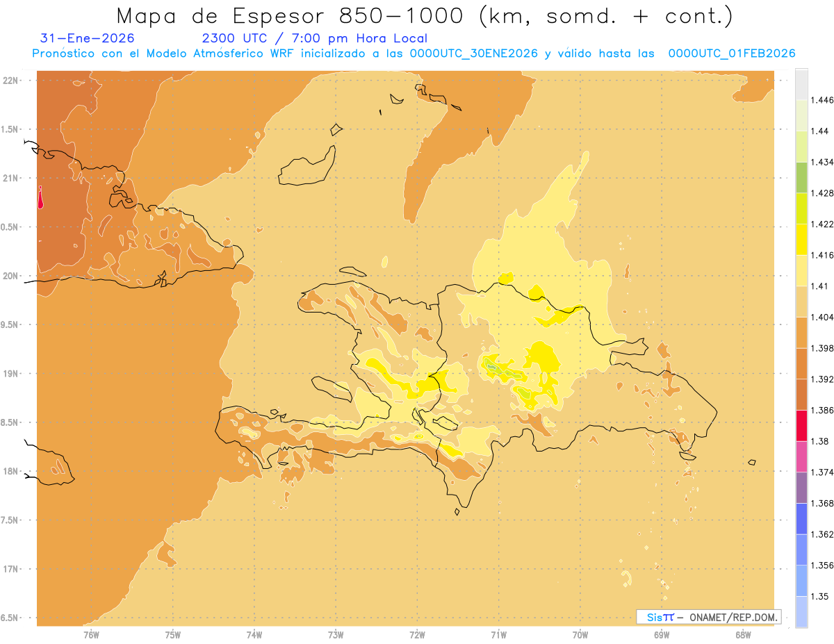This screenshot has height=644, width=834.
Task: Click the latitude label '22N'
Action: point(12,81)
